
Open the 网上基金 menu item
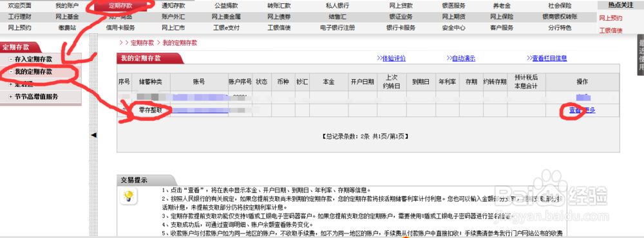point(67,17)
